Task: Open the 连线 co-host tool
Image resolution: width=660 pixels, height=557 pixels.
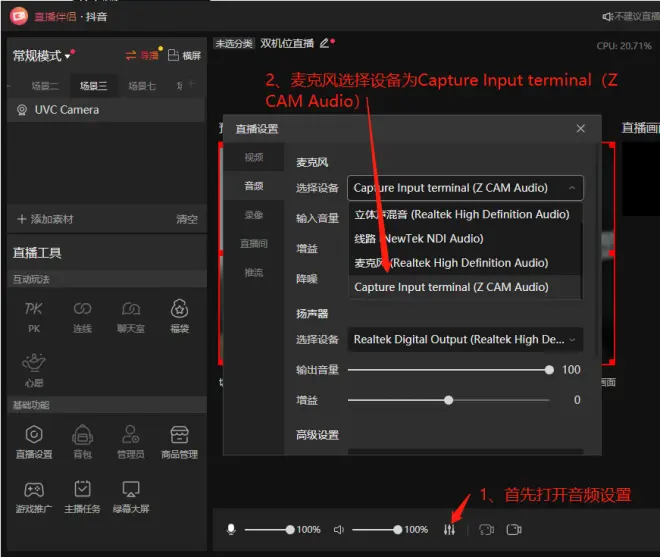Action: (82, 317)
